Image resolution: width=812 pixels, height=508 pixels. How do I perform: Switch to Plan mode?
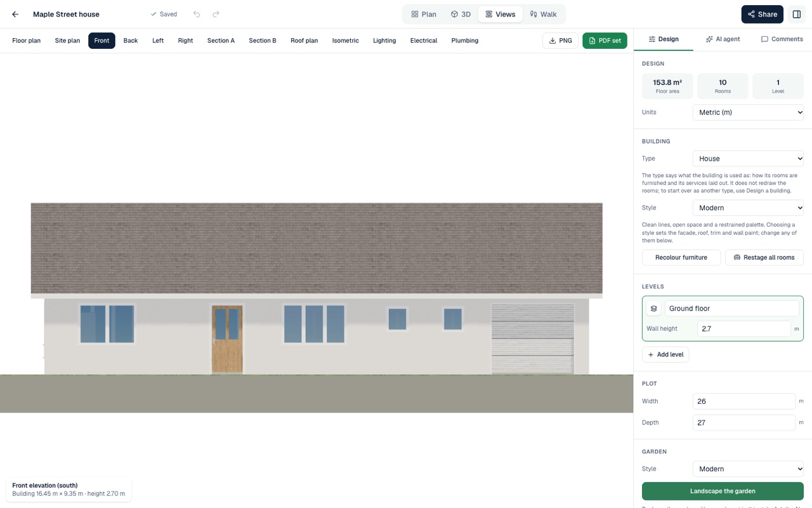[x=424, y=14]
